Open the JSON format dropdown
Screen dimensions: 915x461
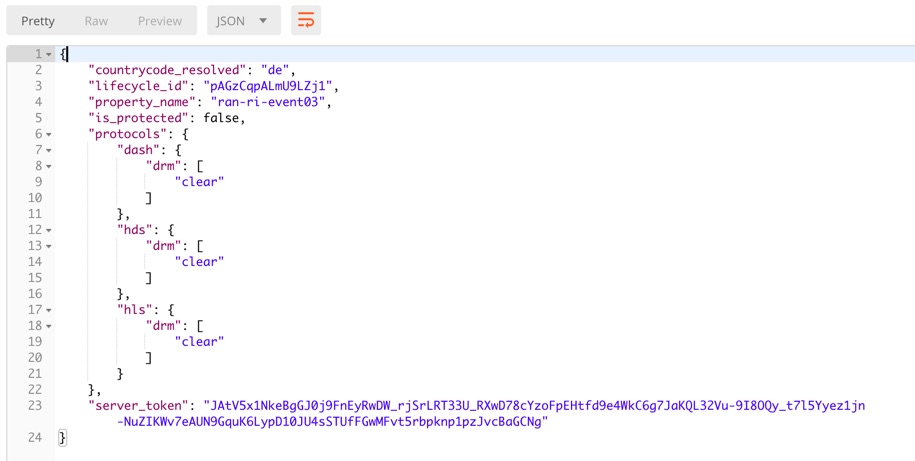pyautogui.click(x=243, y=21)
